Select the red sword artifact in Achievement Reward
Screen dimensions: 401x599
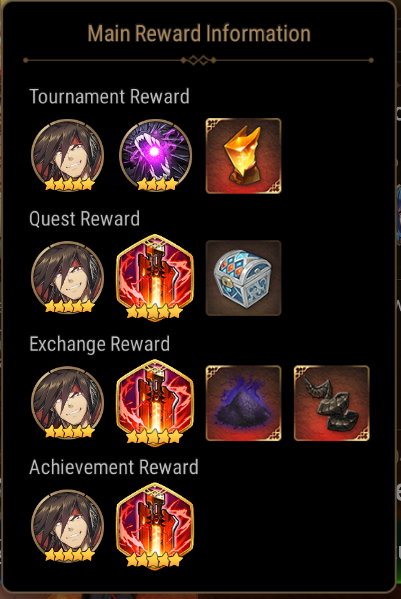[x=155, y=526]
